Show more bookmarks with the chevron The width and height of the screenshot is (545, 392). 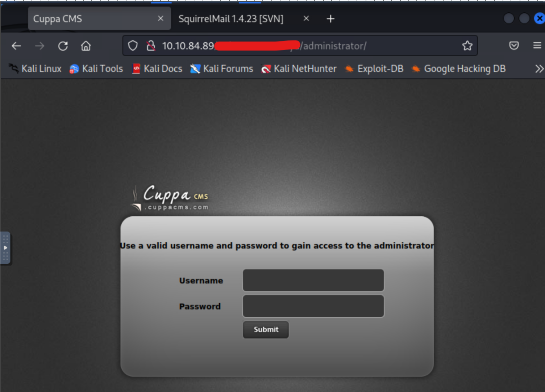[539, 69]
